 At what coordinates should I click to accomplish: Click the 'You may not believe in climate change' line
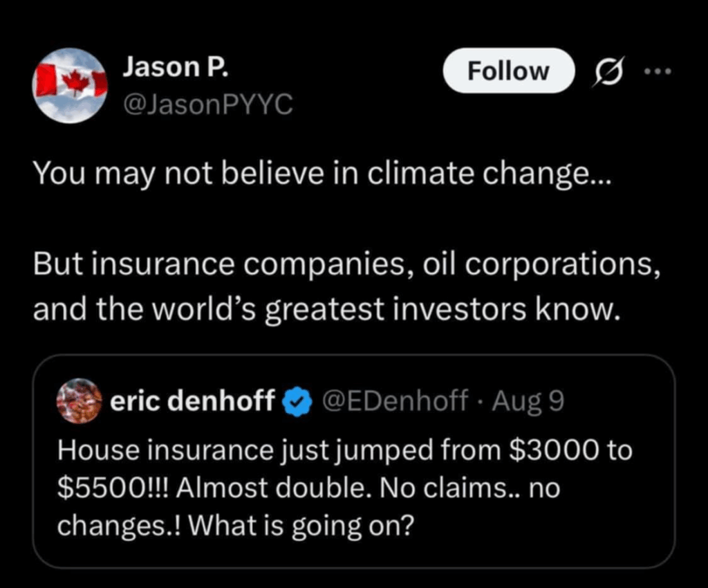[x=322, y=173]
